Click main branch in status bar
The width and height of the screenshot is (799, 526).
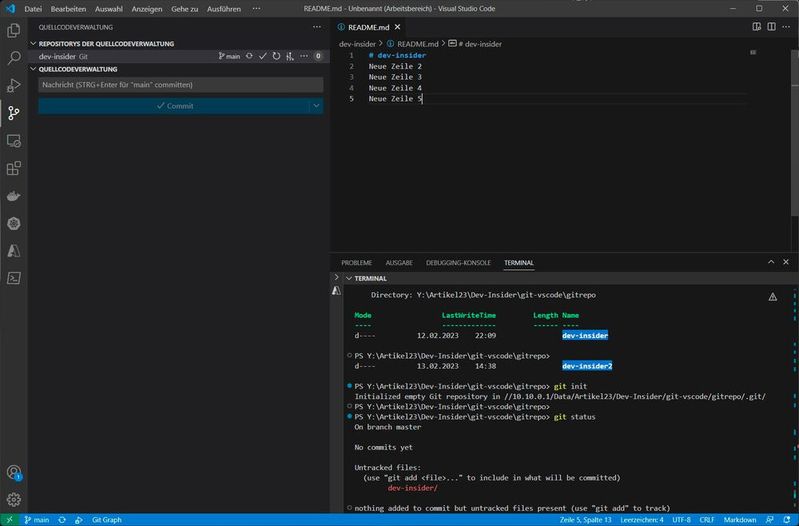click(36, 520)
